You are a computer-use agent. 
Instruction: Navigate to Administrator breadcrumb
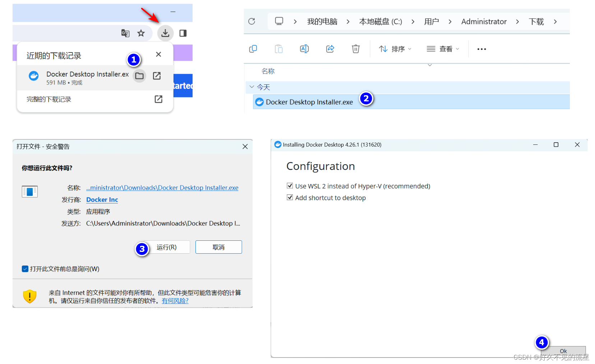484,22
